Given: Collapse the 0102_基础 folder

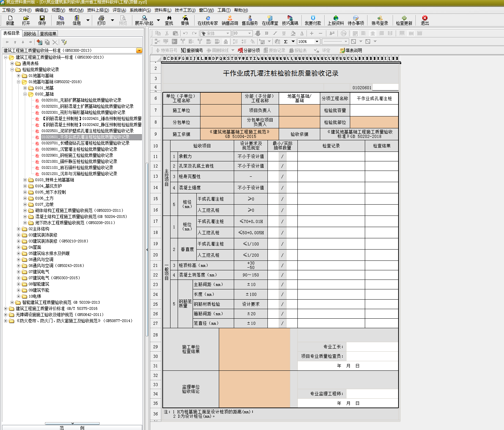Looking at the screenshot, I should coord(25,94).
